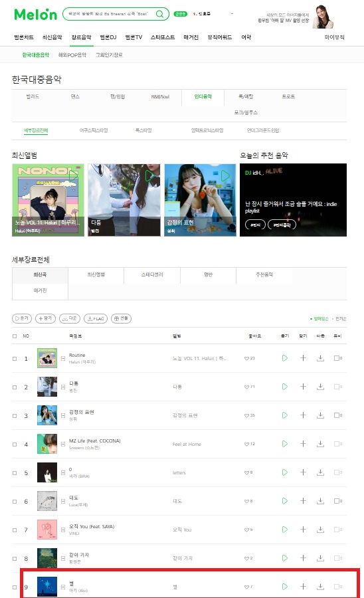The width and height of the screenshot is (364, 598).
Task: Open the Melon logo home link
Action: coord(35,14)
